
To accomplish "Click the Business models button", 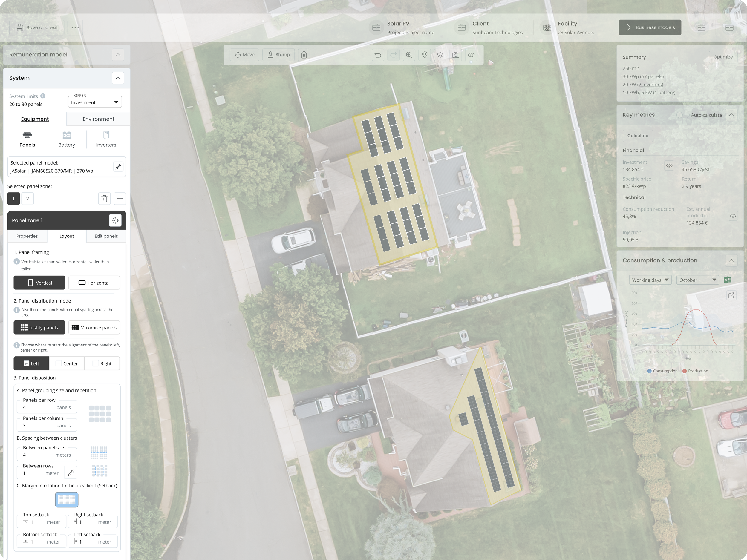I will (x=649, y=27).
